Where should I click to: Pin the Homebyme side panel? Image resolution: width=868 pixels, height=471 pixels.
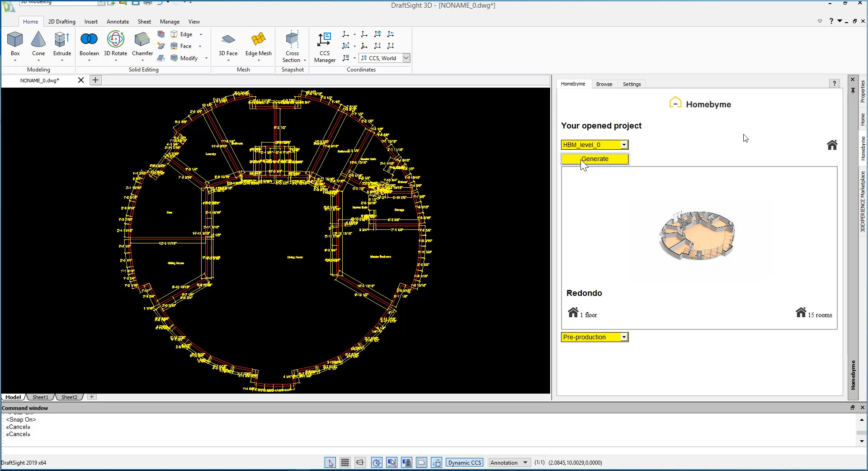(x=853, y=90)
